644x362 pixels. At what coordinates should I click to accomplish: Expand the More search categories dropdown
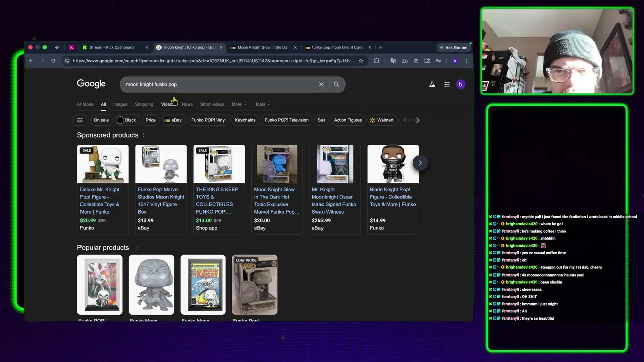coord(238,104)
